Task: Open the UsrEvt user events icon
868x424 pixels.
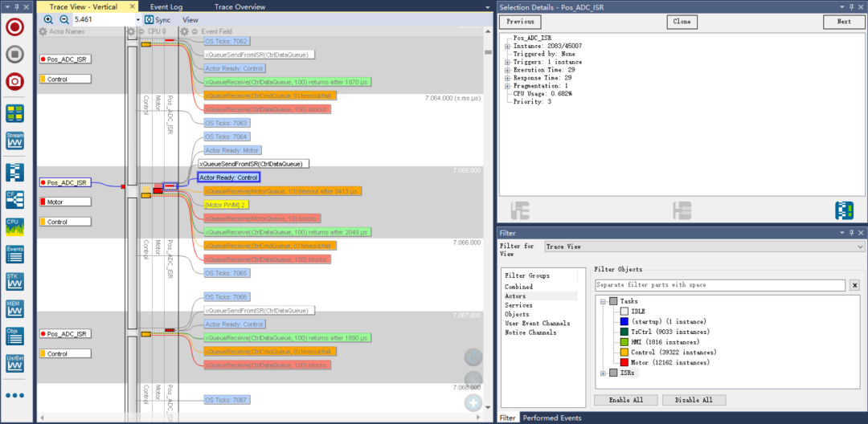Action: tap(15, 363)
